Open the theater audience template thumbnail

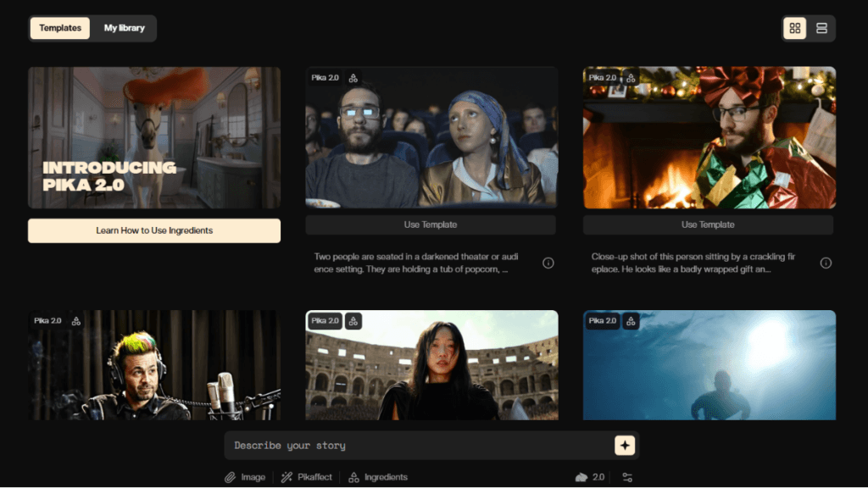coord(431,138)
